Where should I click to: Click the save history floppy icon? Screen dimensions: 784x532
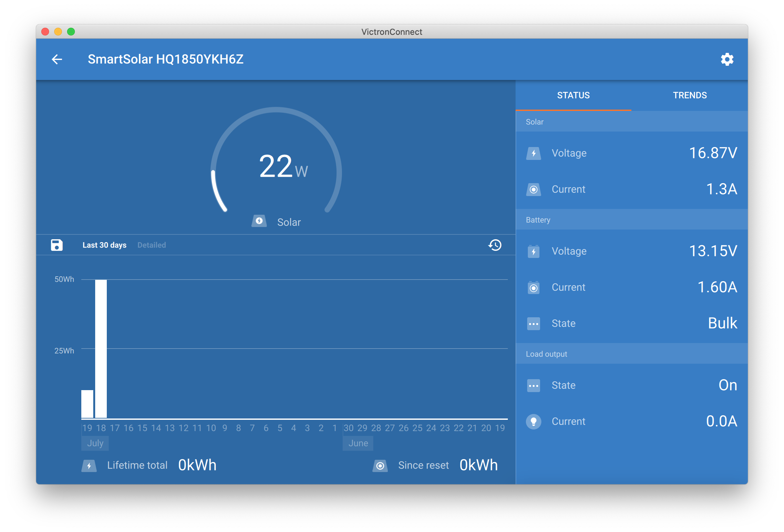click(x=57, y=245)
